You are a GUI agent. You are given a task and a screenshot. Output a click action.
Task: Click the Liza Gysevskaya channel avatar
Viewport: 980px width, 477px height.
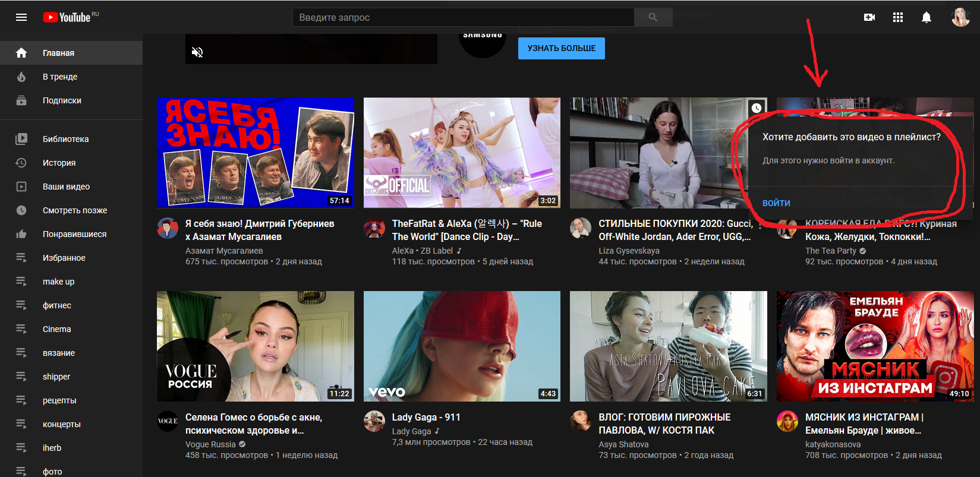(x=581, y=228)
